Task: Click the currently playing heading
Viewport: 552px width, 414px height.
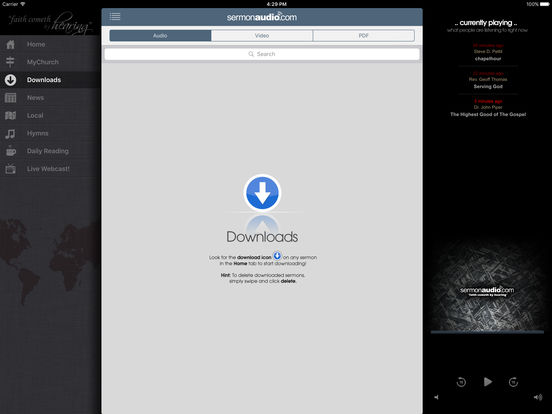Action: pos(486,23)
